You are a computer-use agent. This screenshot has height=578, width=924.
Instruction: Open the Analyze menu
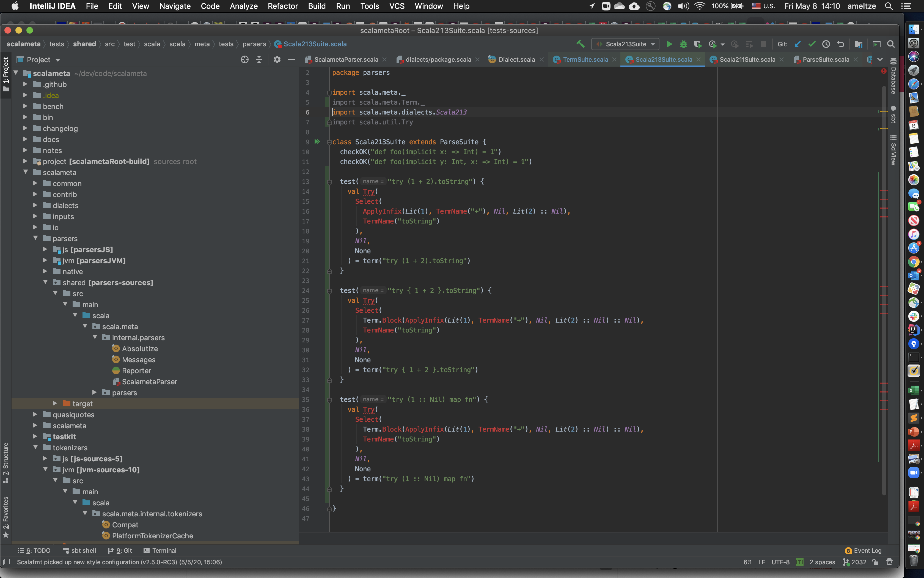click(244, 6)
